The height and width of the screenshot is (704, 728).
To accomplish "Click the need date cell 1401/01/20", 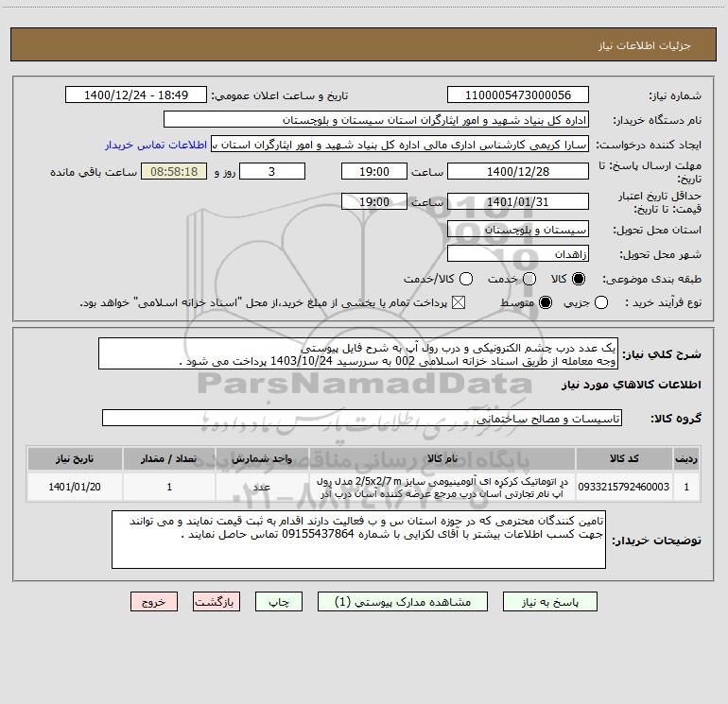I will (x=75, y=487).
